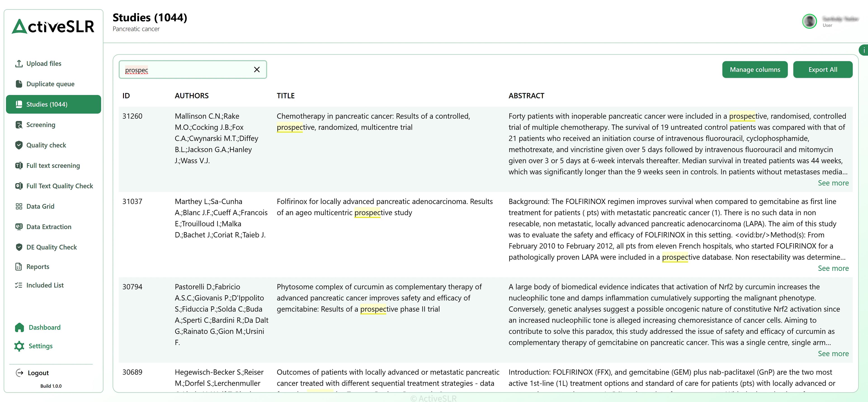Open the Screening section
This screenshot has width=868, height=402.
[41, 125]
